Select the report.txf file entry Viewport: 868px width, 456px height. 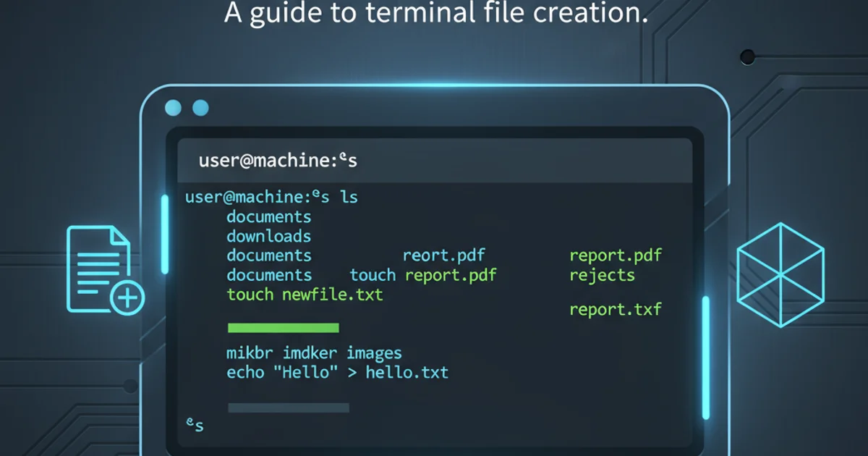(615, 310)
